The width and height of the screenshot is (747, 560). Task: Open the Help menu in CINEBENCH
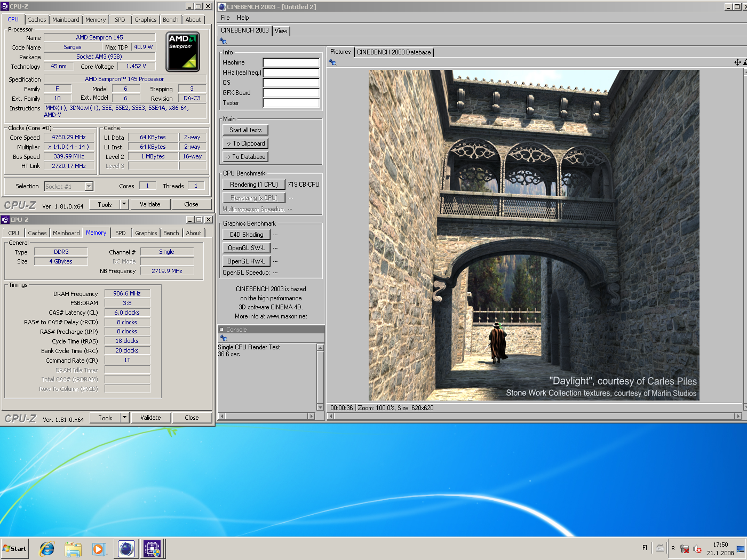click(x=243, y=18)
